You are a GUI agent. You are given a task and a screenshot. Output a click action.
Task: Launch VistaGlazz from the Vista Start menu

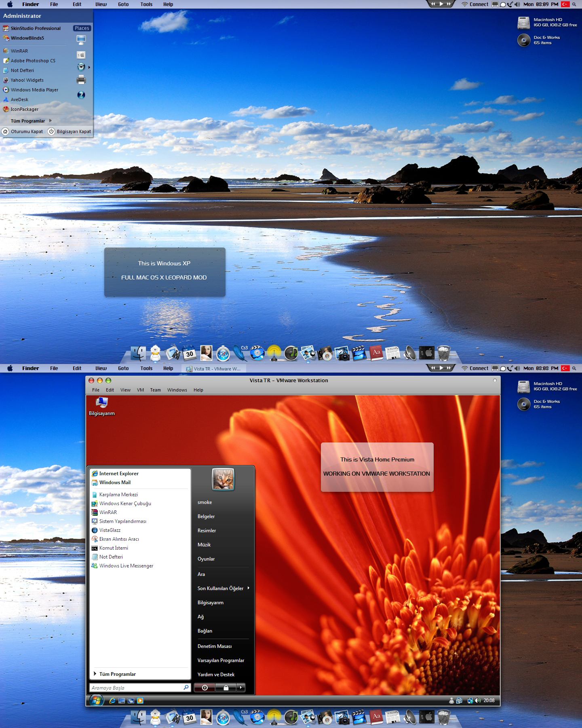point(106,530)
